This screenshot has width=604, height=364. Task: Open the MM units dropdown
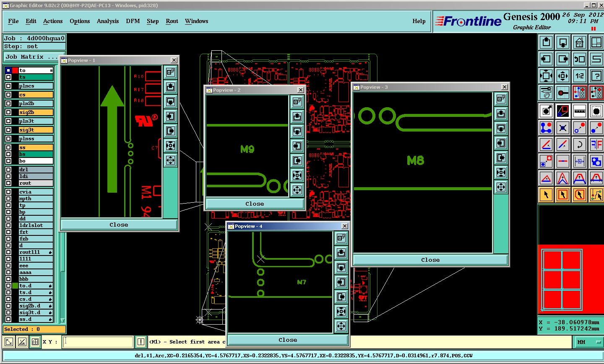[x=588, y=342]
